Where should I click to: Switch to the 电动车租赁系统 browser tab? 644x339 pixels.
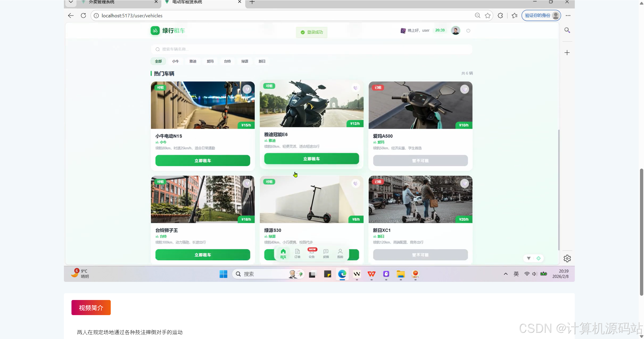click(x=203, y=3)
